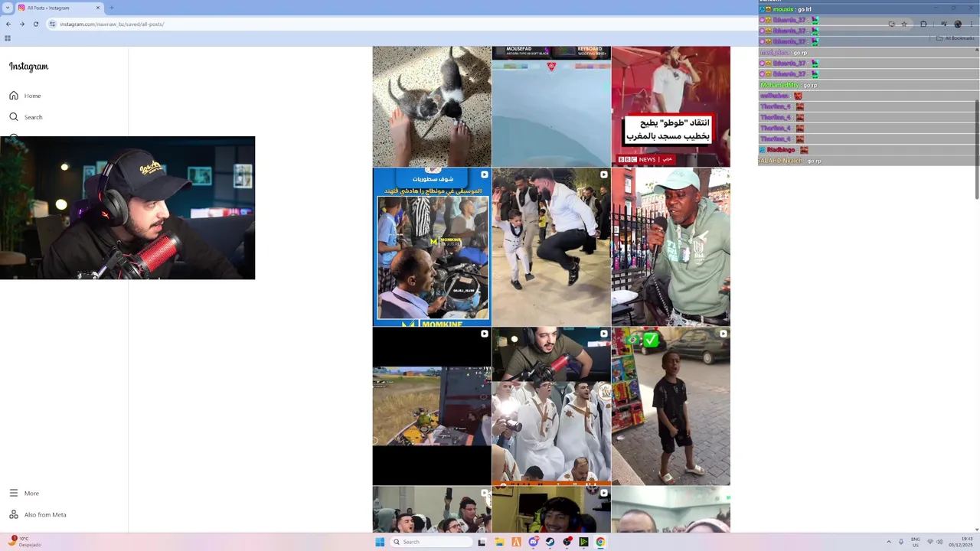Viewport: 980px width, 551px height.
Task: Open the BBC News Arabic saved post
Action: click(671, 106)
